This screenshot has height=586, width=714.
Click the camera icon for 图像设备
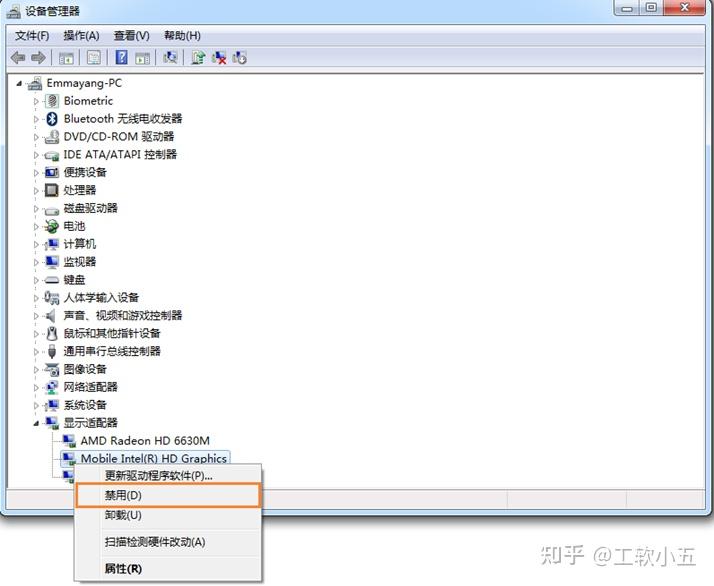coord(52,369)
